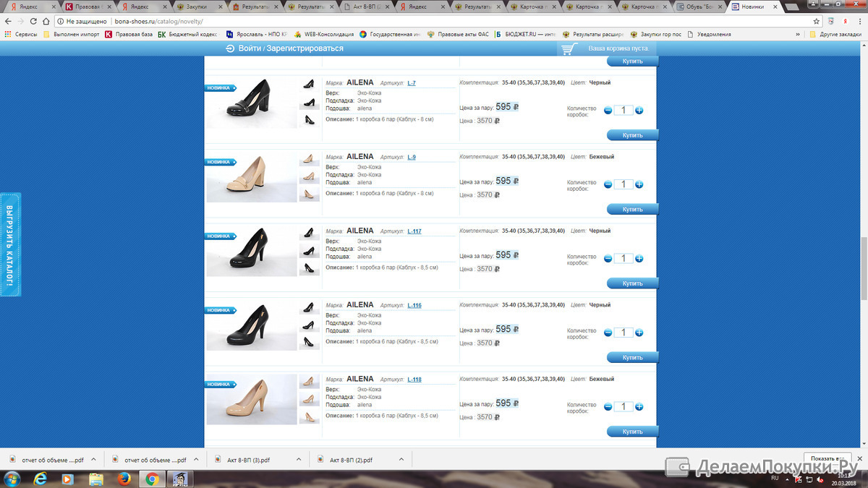Open article link L-9

tap(412, 157)
